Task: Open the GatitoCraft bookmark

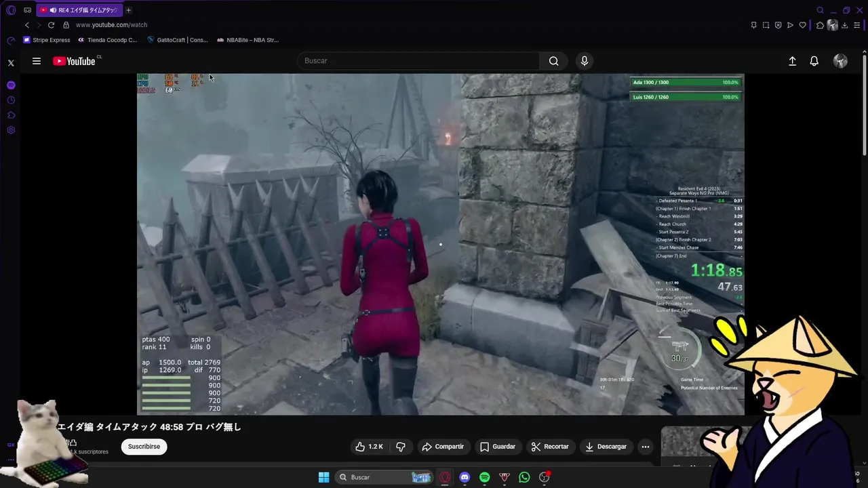Action: [x=177, y=40]
